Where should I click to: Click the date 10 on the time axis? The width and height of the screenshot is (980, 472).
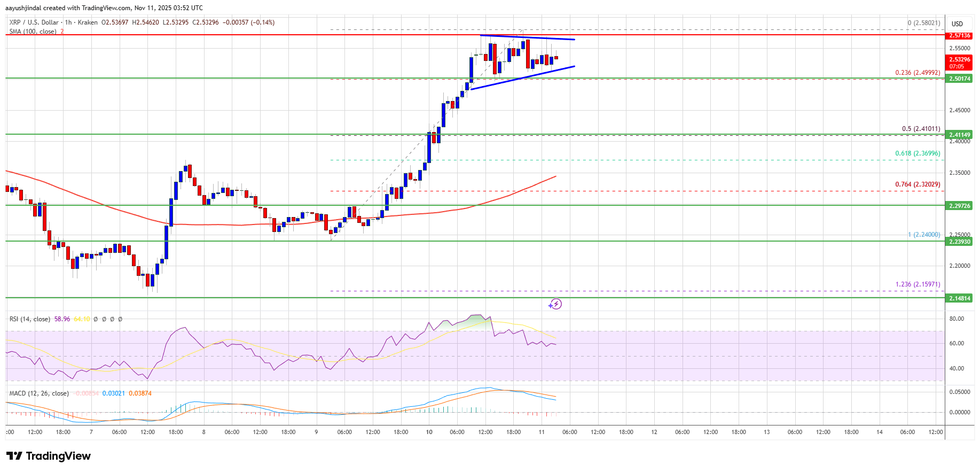[x=429, y=432]
